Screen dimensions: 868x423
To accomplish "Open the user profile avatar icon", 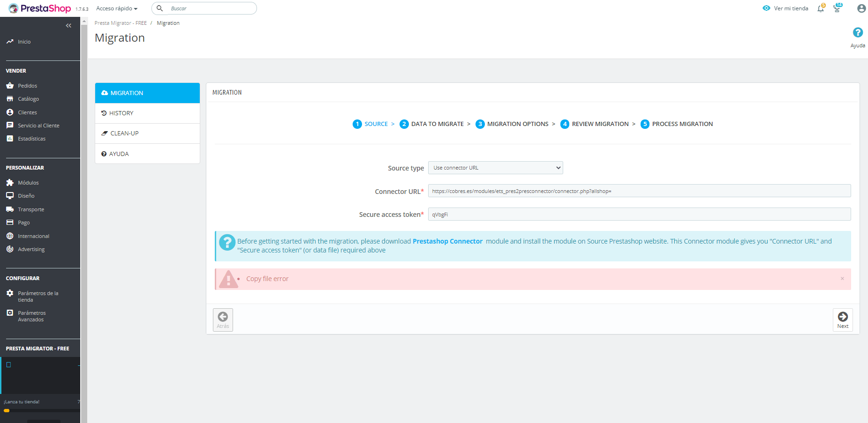I will 861,8.
